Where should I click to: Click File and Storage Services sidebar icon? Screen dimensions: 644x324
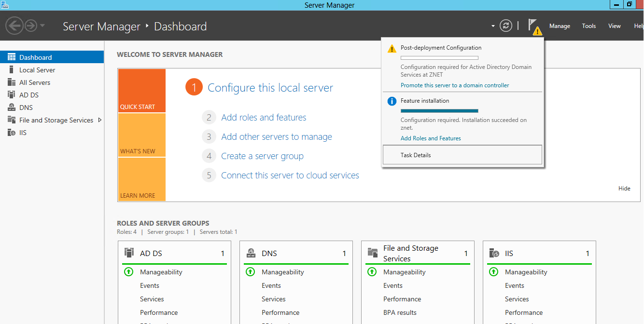[x=12, y=120]
